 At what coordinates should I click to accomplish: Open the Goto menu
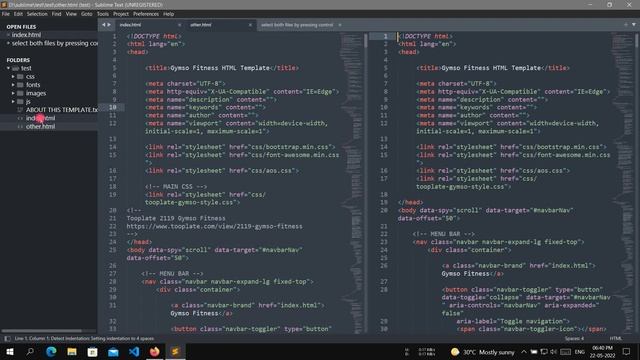point(87,14)
